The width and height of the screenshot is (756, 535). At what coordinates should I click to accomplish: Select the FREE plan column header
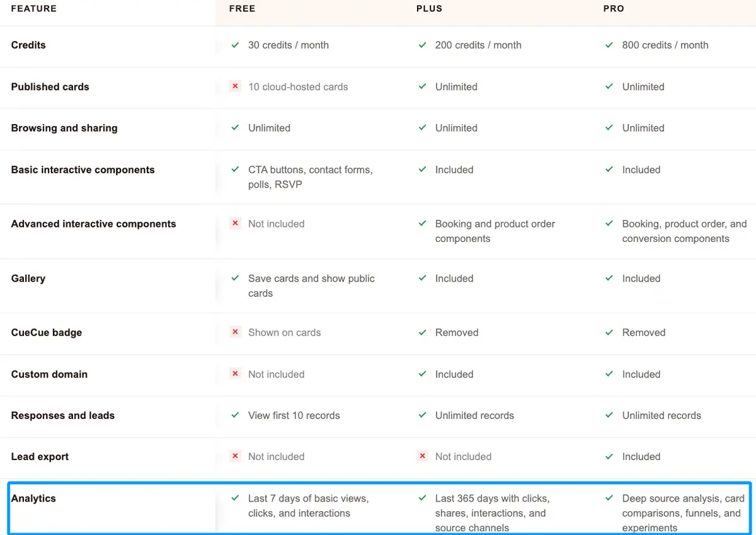pos(243,9)
